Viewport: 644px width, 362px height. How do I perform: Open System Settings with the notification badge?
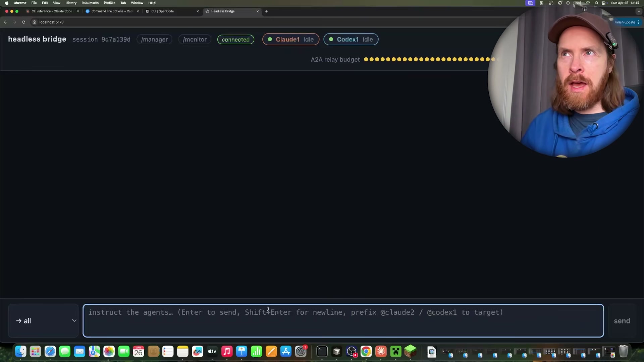[x=301, y=352]
